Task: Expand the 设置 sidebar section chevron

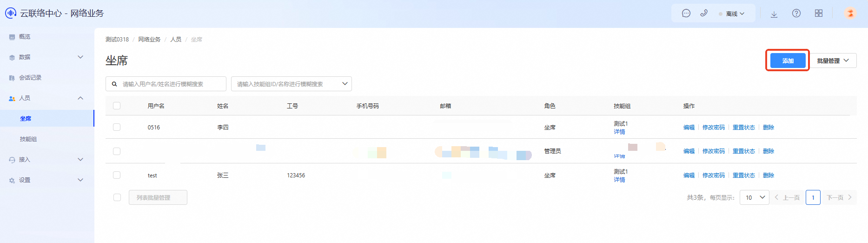Action: (x=80, y=180)
